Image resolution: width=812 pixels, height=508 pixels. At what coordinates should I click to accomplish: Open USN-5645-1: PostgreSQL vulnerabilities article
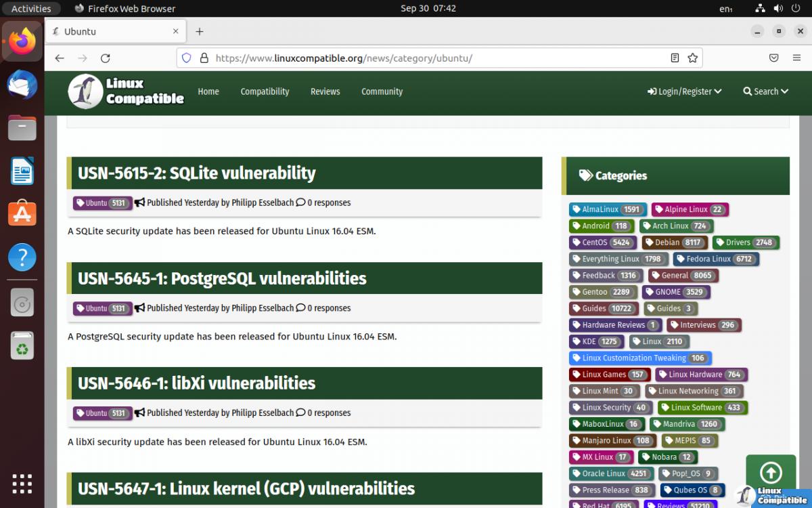click(222, 278)
